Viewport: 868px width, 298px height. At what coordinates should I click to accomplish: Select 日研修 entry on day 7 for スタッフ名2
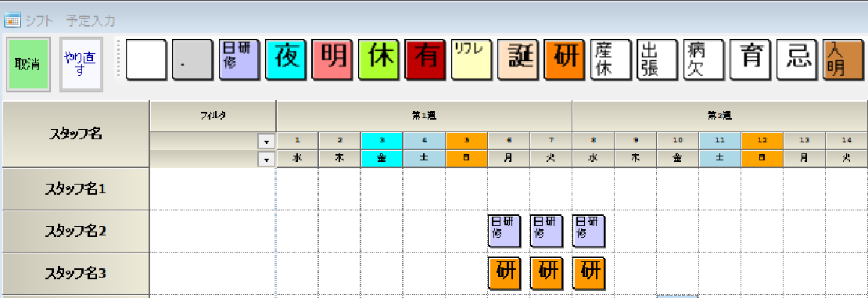pyautogui.click(x=547, y=231)
